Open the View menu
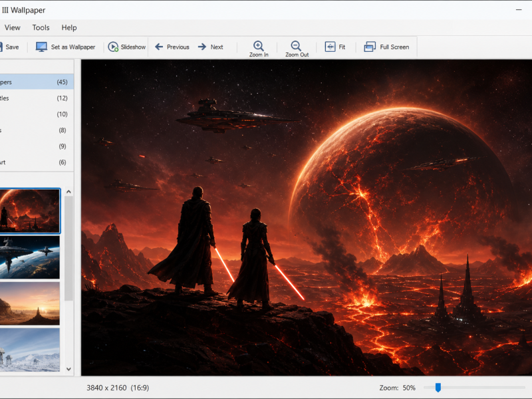 coord(12,27)
